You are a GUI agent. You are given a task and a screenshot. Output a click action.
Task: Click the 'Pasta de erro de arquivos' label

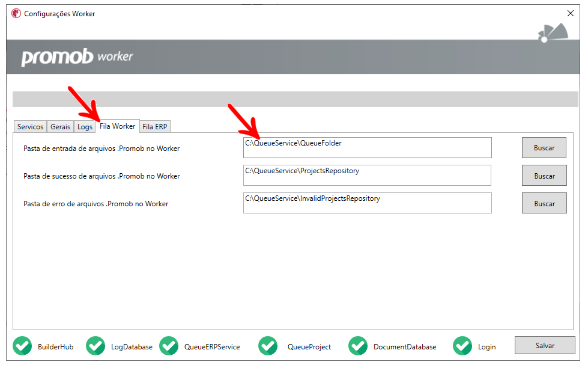95,204
